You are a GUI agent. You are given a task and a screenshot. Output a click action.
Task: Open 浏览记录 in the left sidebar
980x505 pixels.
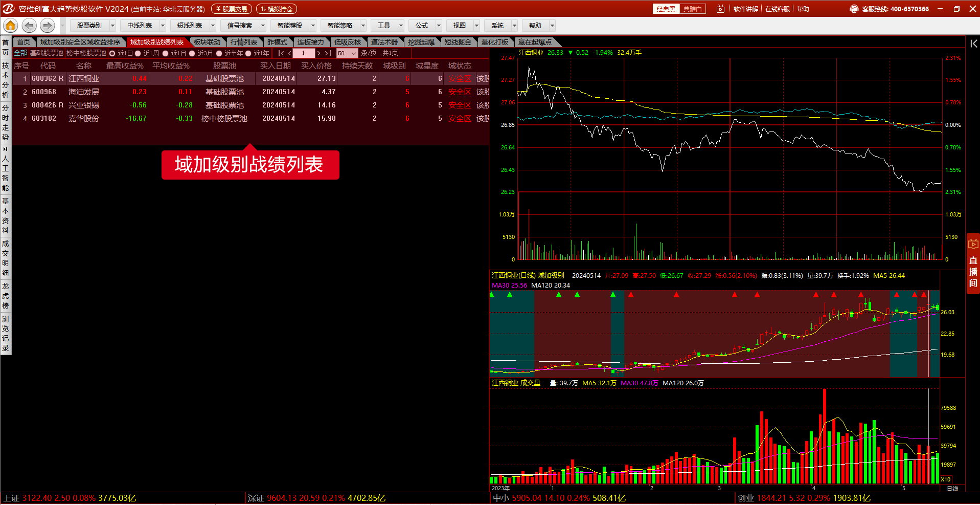(x=6, y=334)
